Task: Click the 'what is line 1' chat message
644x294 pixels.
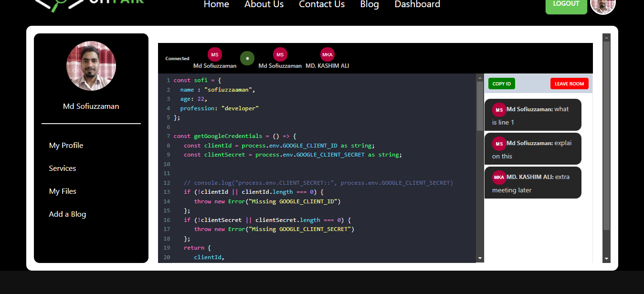Action: pos(533,115)
